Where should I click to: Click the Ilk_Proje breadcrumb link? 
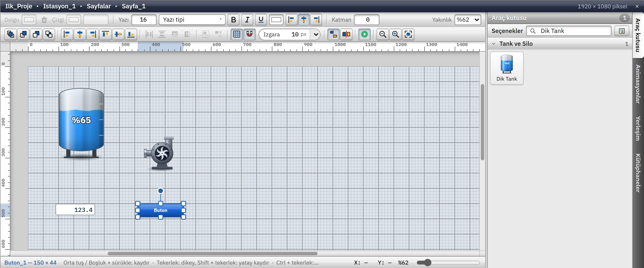pos(19,6)
